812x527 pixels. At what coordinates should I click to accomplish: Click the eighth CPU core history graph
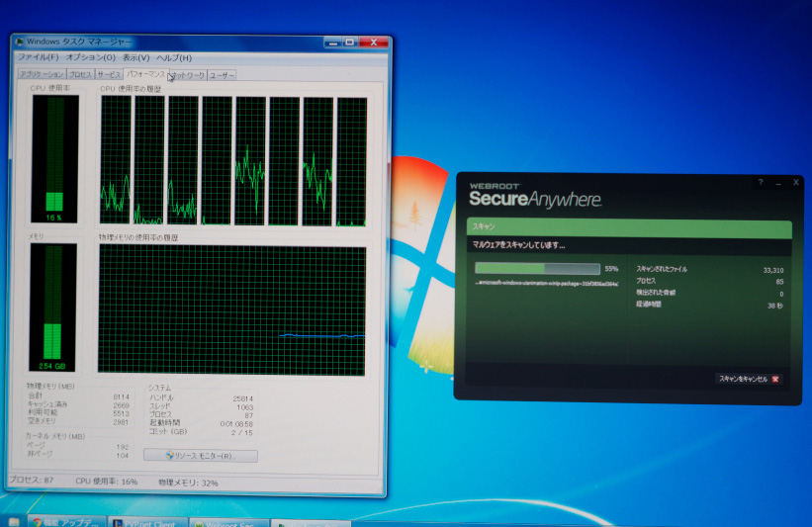351,161
